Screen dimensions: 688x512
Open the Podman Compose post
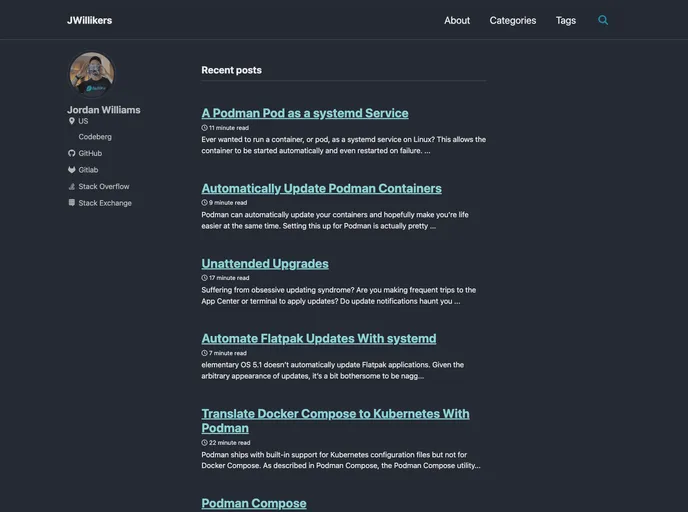click(x=254, y=503)
